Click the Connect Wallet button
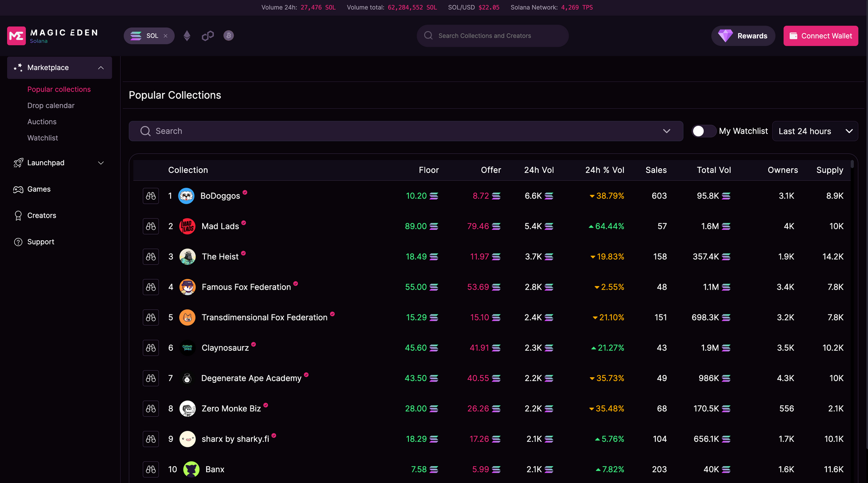 820,36
